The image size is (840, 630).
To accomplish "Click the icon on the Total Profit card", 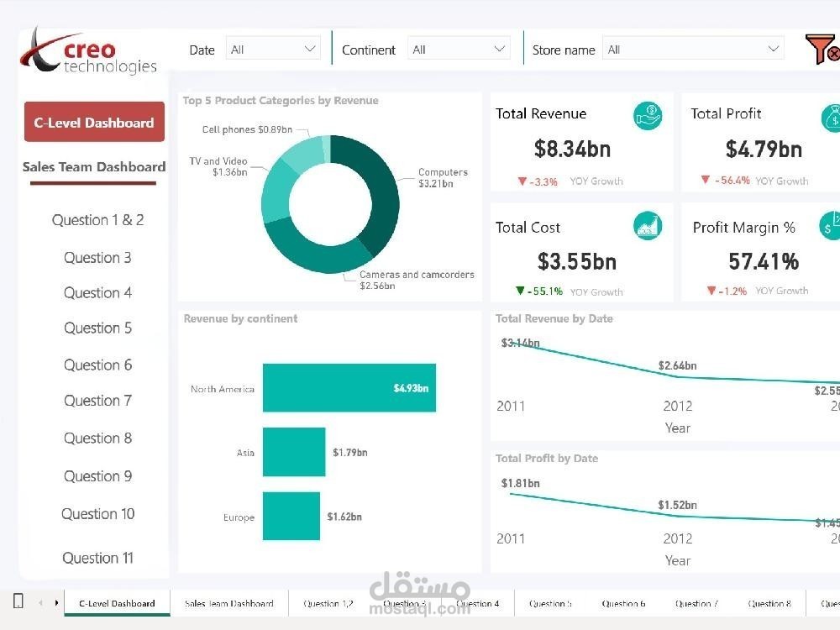I will [x=832, y=117].
